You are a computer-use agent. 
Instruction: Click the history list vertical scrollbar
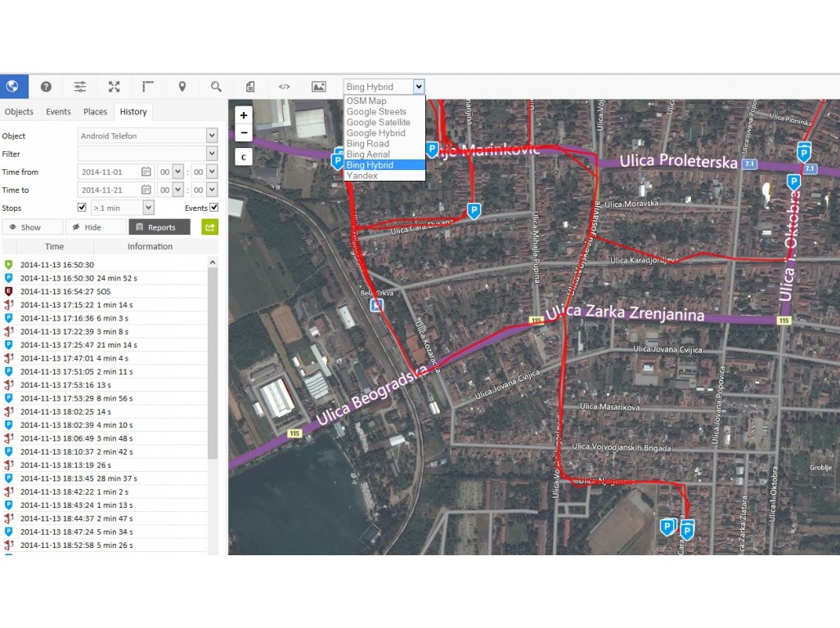click(213, 363)
